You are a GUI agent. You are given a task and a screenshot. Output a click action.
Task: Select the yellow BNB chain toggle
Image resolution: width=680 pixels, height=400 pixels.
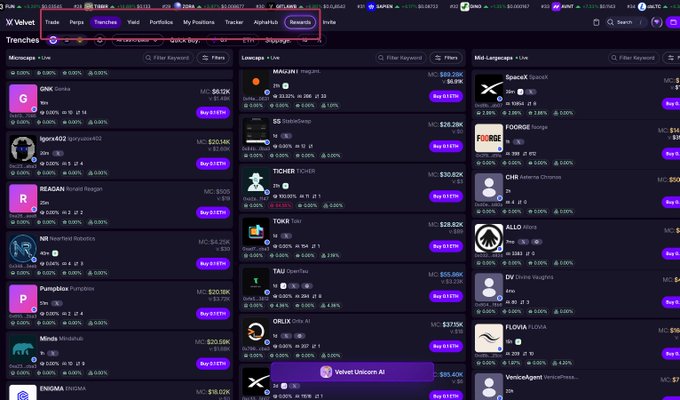[x=80, y=40]
